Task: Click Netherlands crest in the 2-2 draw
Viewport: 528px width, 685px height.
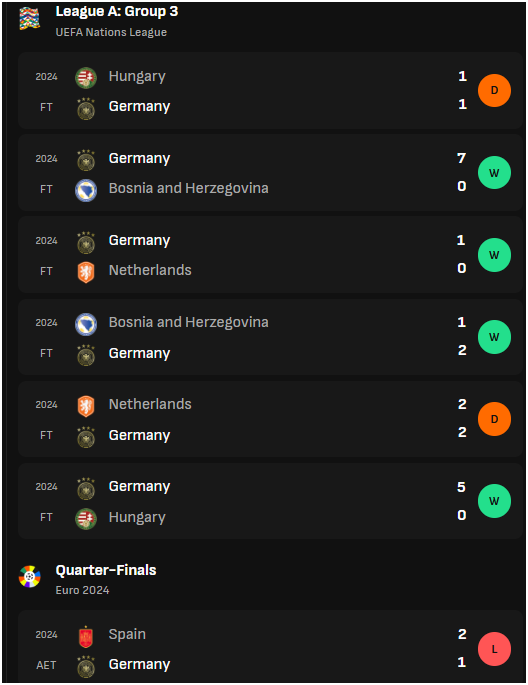Action: tap(86, 406)
